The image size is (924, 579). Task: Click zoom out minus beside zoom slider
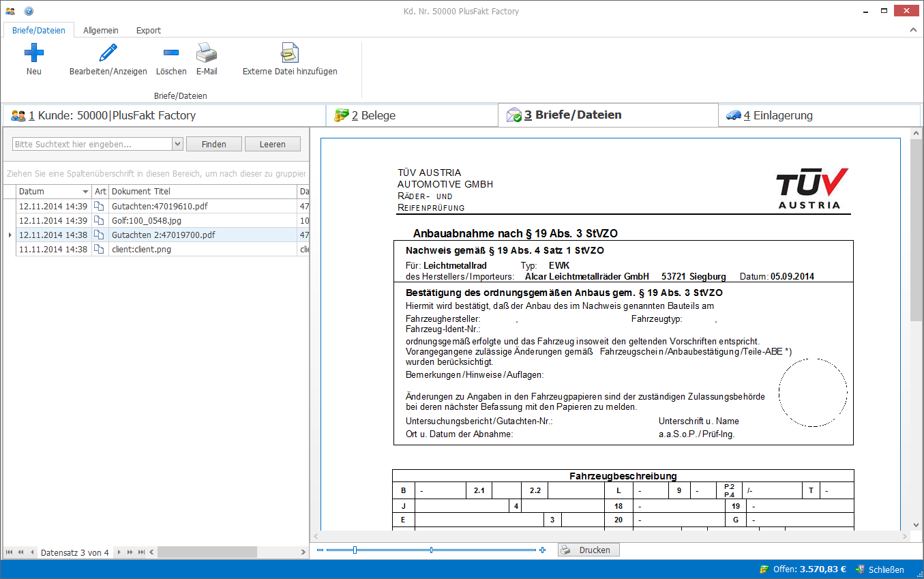pyautogui.click(x=321, y=550)
